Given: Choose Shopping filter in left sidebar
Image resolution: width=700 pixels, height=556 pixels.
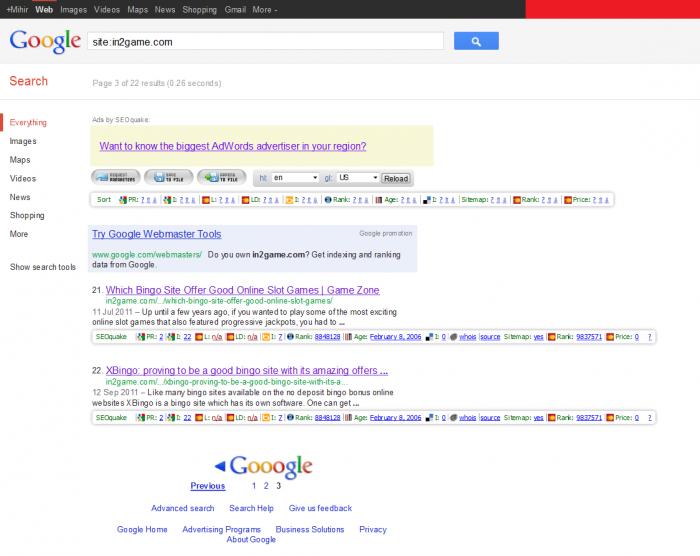Looking at the screenshot, I should coord(27,215).
